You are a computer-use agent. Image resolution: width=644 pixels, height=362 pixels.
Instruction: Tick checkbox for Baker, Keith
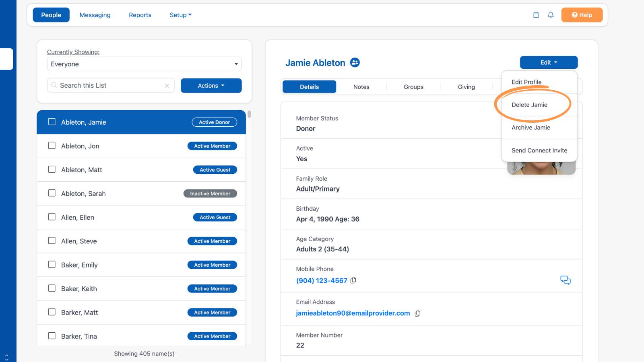[x=52, y=288]
